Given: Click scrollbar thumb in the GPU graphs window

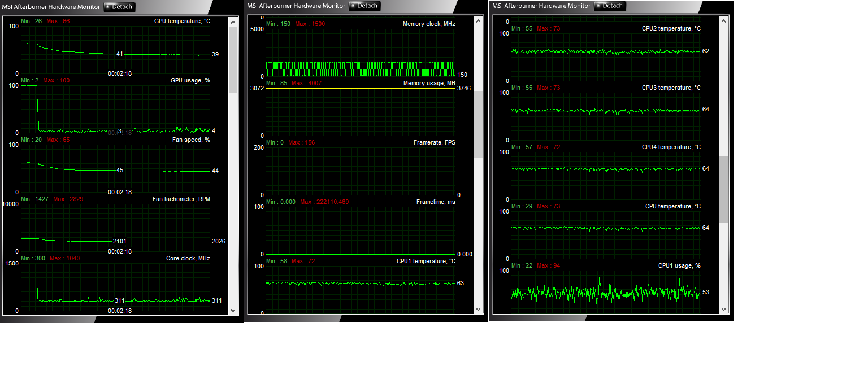Looking at the screenshot, I should [233, 59].
